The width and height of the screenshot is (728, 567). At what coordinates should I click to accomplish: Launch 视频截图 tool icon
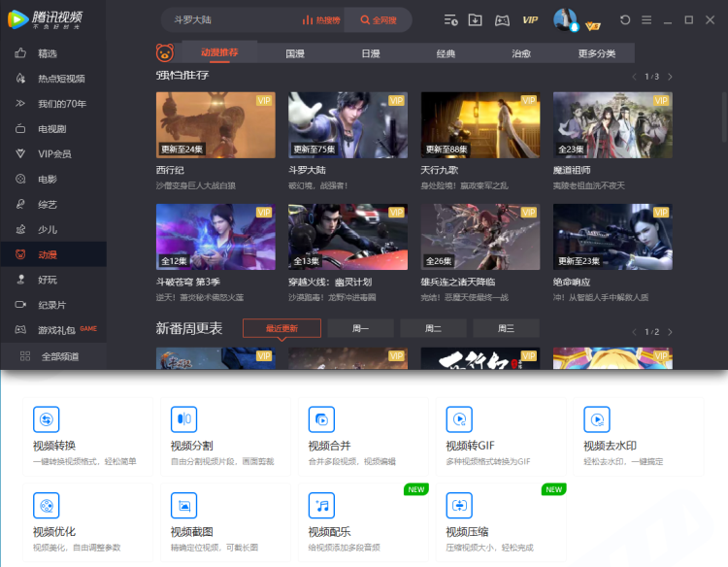(183, 505)
